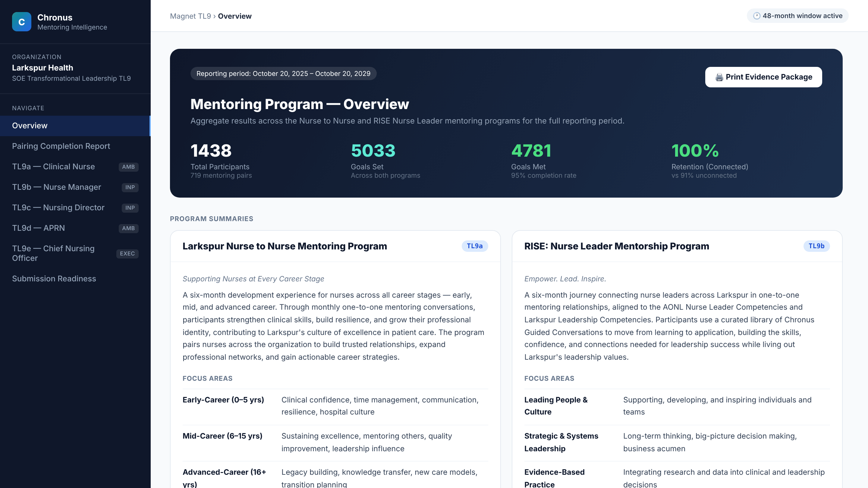This screenshot has height=488, width=868.
Task: Click the 4781 Goals Met figure
Action: point(531,151)
